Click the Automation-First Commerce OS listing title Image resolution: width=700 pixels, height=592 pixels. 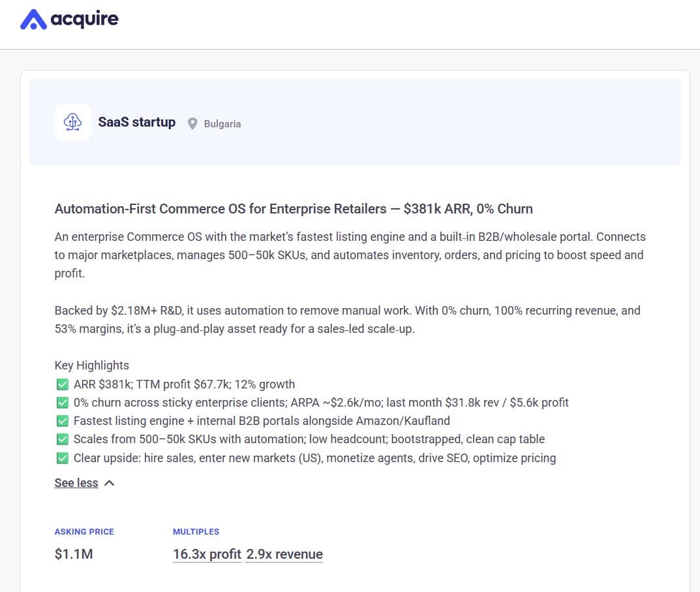[294, 209]
